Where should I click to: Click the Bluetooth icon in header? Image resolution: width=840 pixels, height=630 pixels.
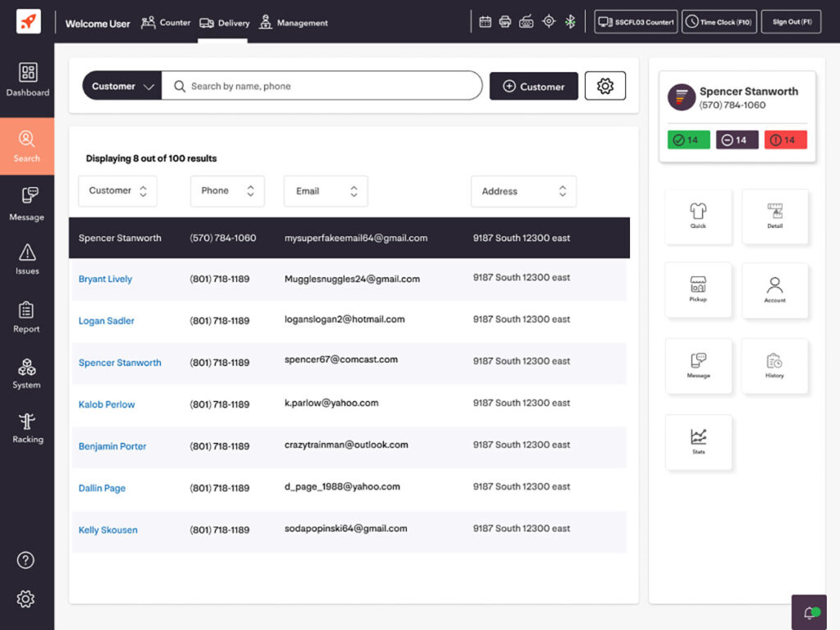click(570, 22)
